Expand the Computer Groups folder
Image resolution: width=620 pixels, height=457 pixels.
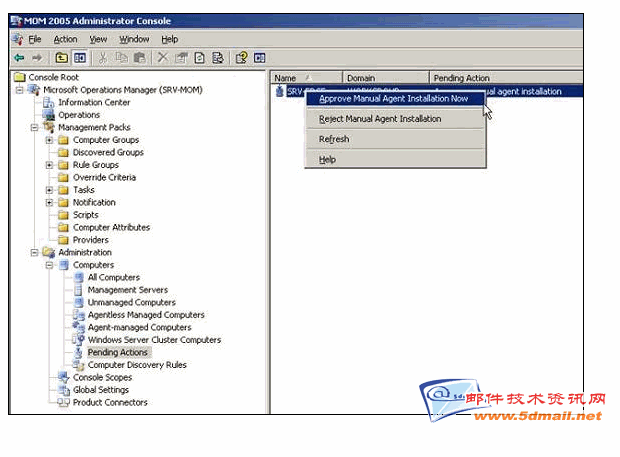49,140
